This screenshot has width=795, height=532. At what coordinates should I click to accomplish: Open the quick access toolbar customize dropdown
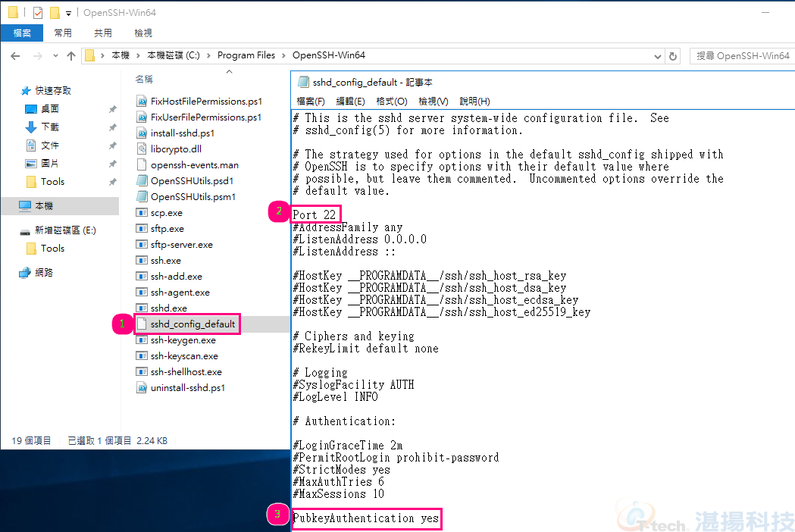click(x=68, y=13)
